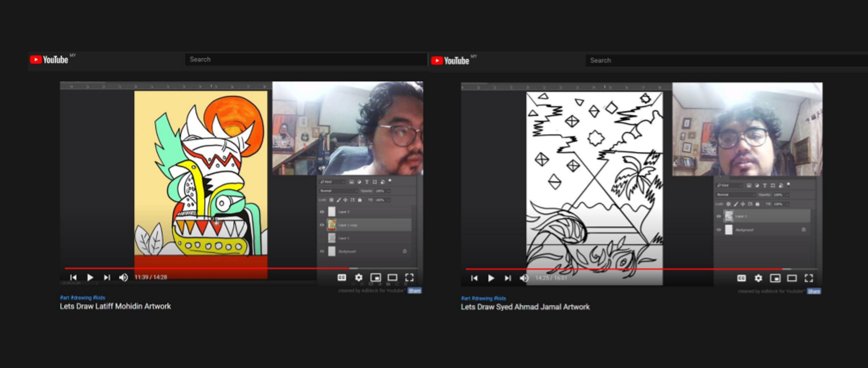Click the right YouTube search field
868x368 pixels.
(x=726, y=60)
